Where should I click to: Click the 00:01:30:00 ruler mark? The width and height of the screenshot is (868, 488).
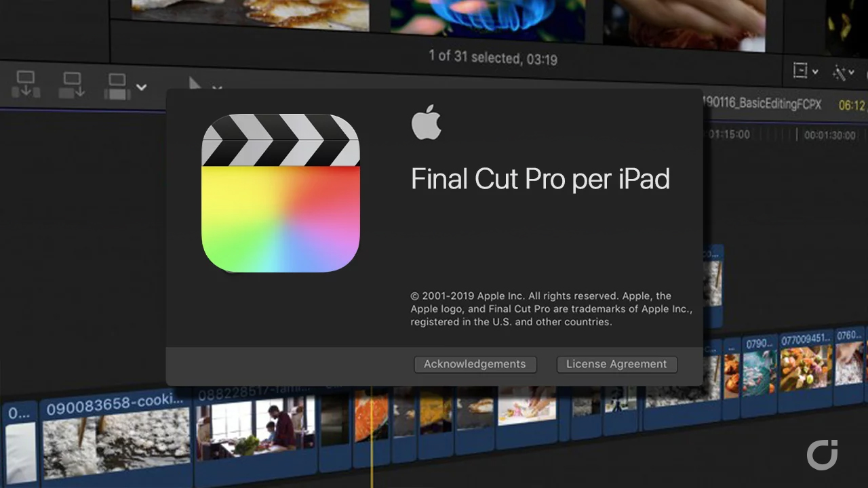pyautogui.click(x=829, y=135)
